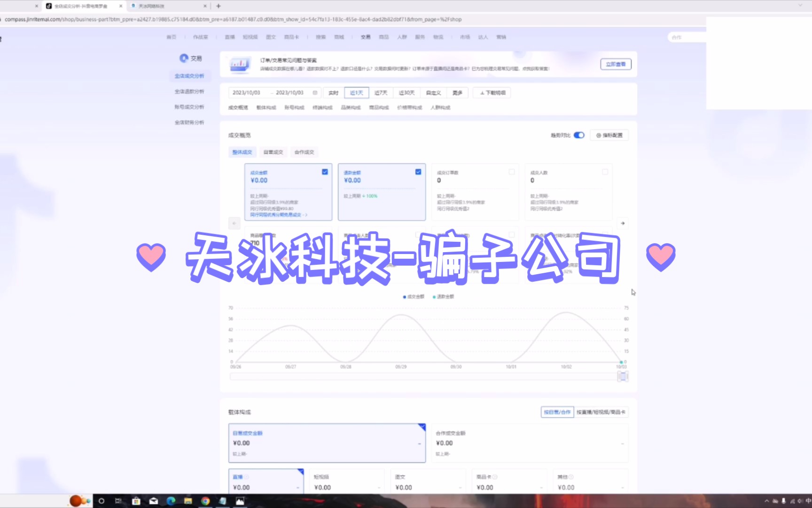Open Microsoft Store on taskbar
The image size is (812, 508).
(136, 501)
